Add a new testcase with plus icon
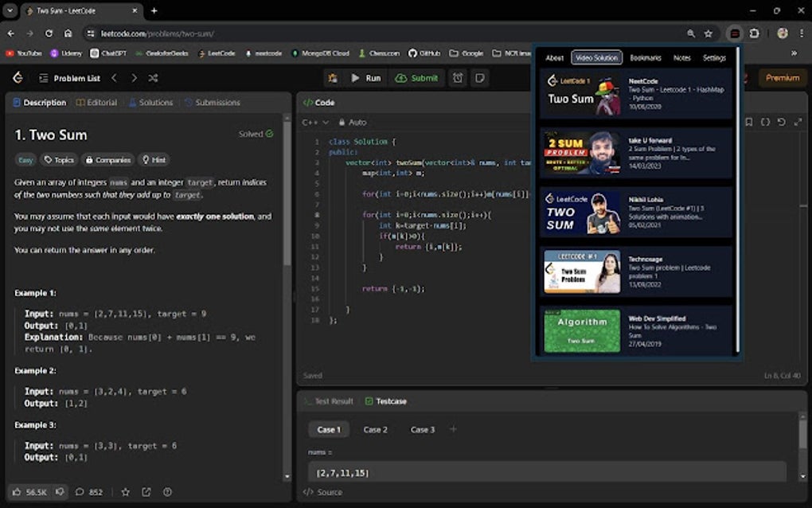The image size is (812, 508). click(x=454, y=429)
